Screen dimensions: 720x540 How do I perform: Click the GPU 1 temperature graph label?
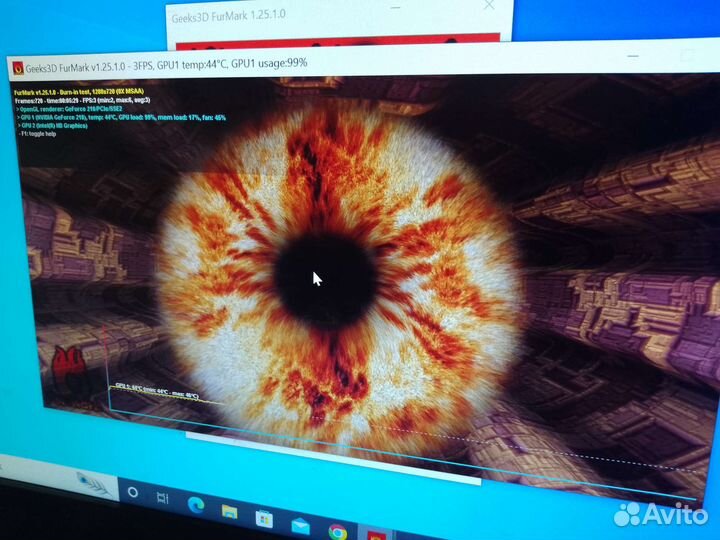coord(157,390)
